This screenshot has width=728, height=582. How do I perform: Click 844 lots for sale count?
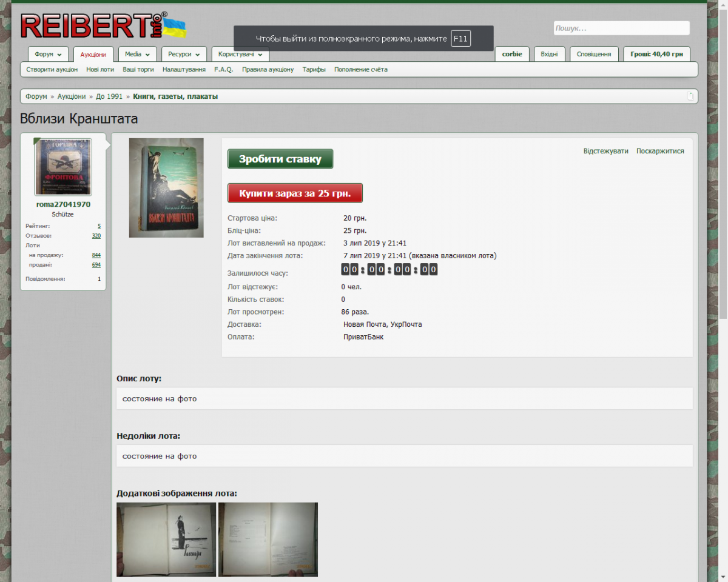(96, 255)
